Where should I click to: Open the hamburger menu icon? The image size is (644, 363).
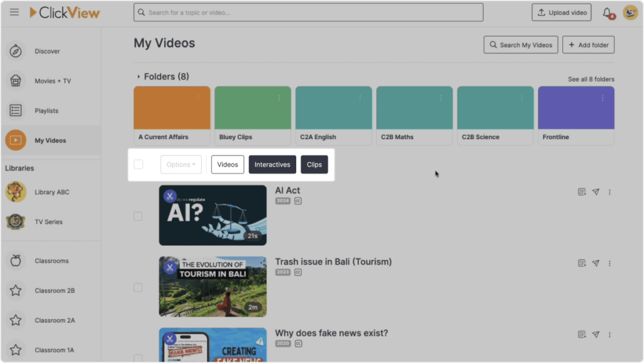click(x=14, y=13)
